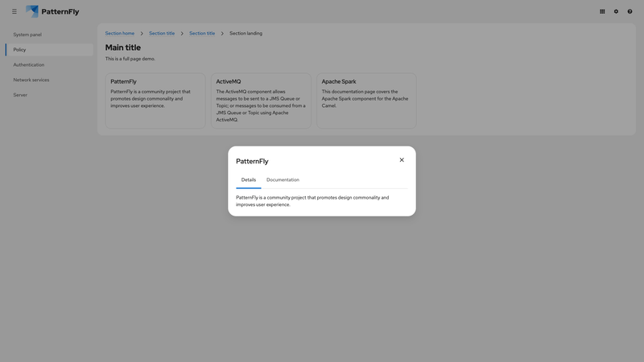This screenshot has width=644, height=362.
Task: Switch to the Documentation tab
Action: [x=283, y=179]
